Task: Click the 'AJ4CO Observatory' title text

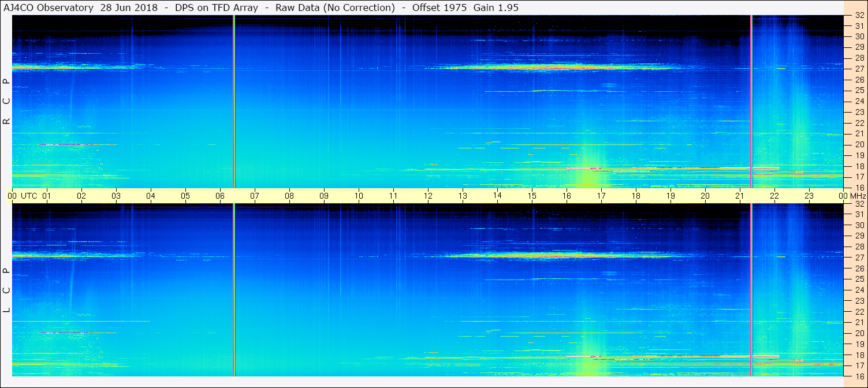Action: click(x=49, y=8)
